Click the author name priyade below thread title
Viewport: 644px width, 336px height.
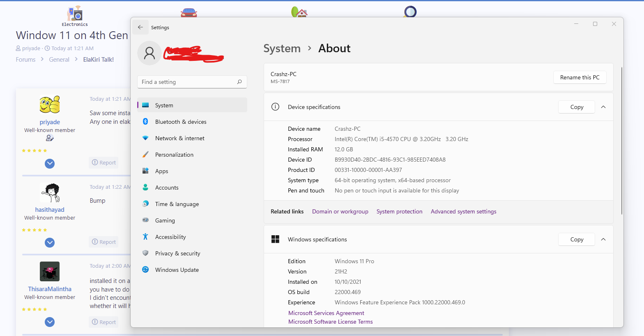(31, 48)
